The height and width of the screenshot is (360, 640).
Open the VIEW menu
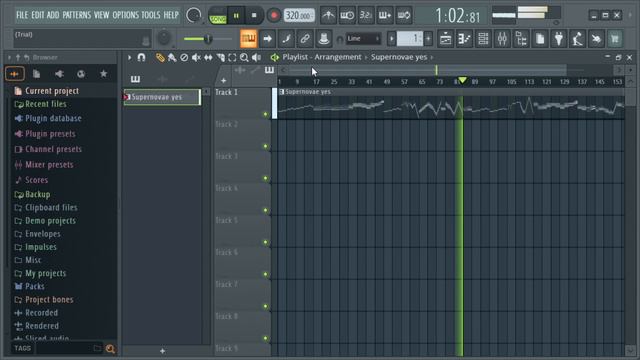point(102,15)
